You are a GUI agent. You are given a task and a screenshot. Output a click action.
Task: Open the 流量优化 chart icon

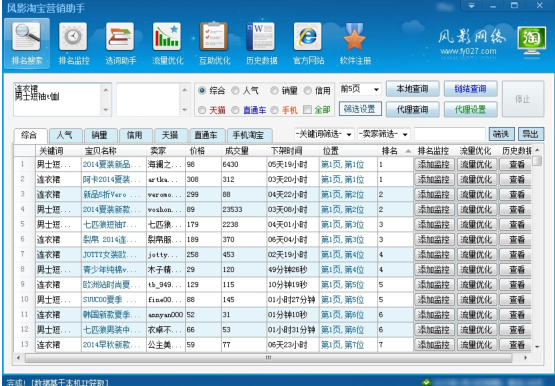(x=167, y=37)
